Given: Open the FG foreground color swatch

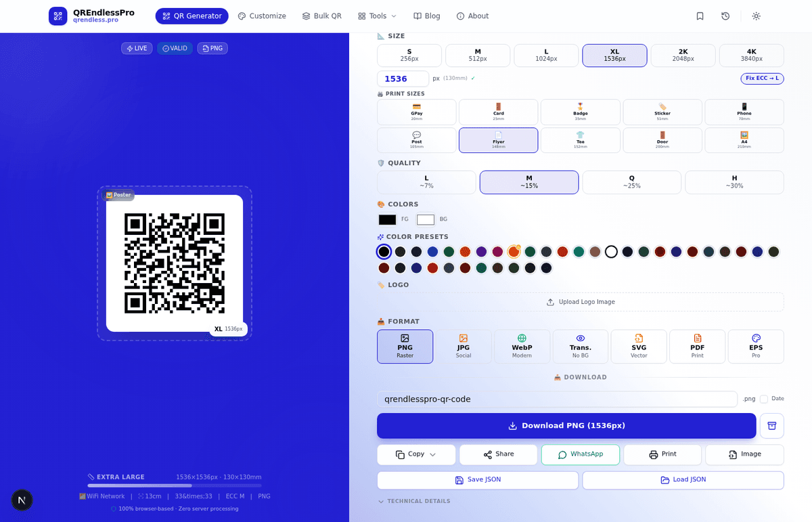Looking at the screenshot, I should click(x=387, y=219).
